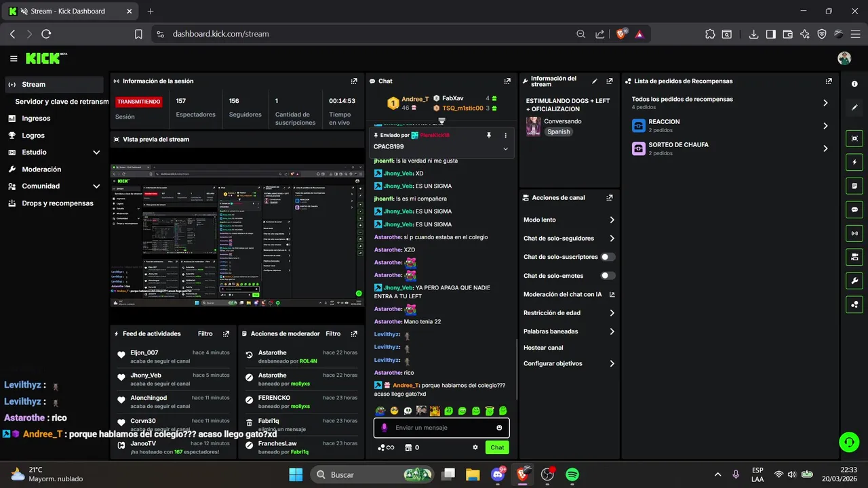Open Chat de solo-seguidores options

click(x=569, y=239)
